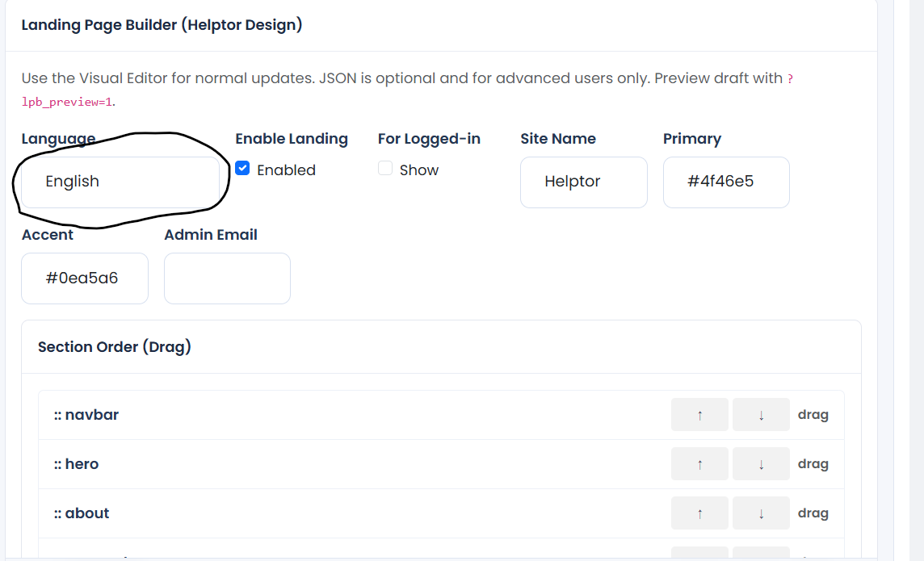Check the For Logged-in Show checkbox
Image resolution: width=924 pixels, height=561 pixels.
(384, 169)
